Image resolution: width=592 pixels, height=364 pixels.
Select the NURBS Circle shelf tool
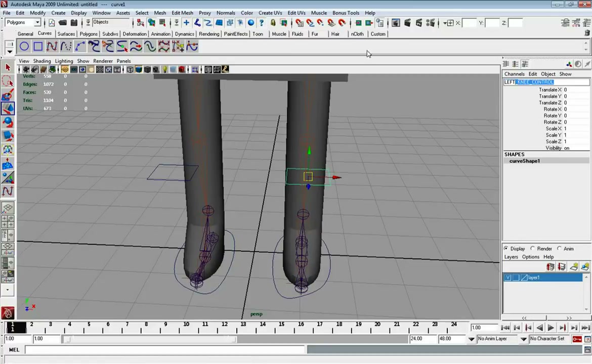[x=24, y=47]
